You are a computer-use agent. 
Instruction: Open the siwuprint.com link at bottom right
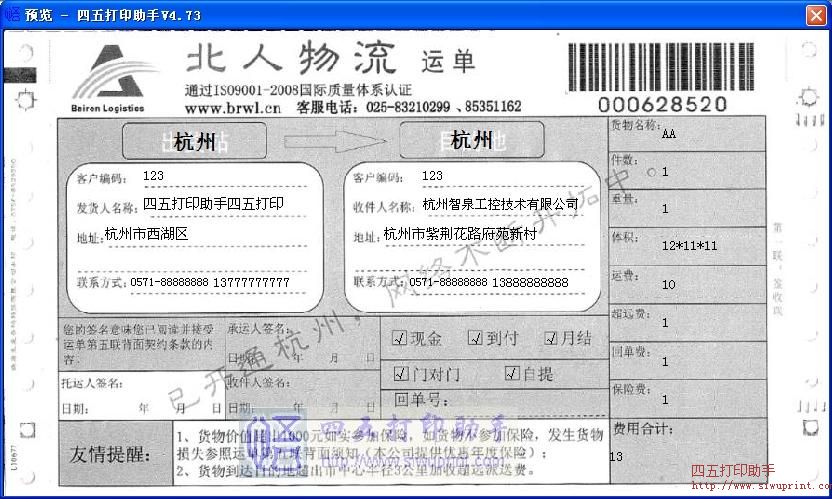click(761, 485)
